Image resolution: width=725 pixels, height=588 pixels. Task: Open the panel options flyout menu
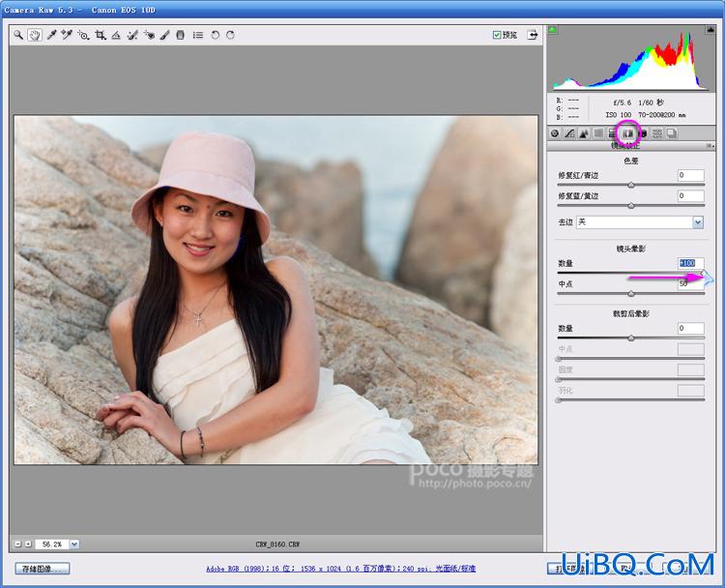pyautogui.click(x=710, y=146)
